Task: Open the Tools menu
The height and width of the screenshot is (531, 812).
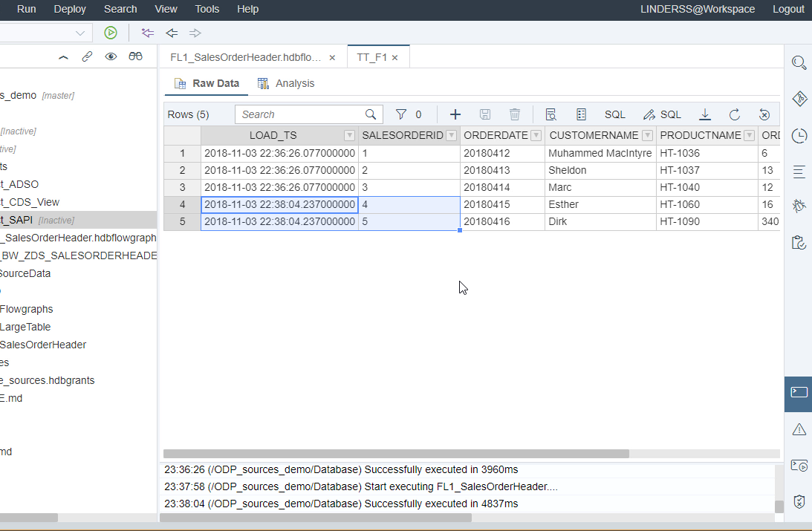Action: [x=207, y=9]
